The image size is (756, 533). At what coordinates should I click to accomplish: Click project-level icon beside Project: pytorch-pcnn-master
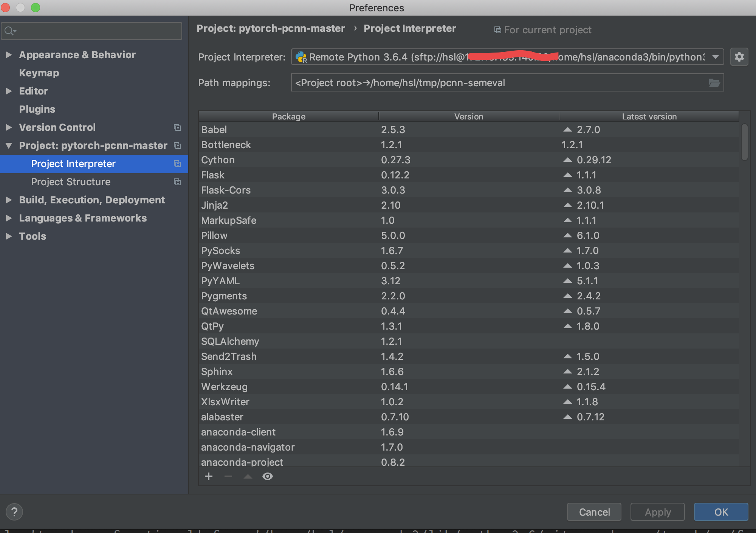177,146
